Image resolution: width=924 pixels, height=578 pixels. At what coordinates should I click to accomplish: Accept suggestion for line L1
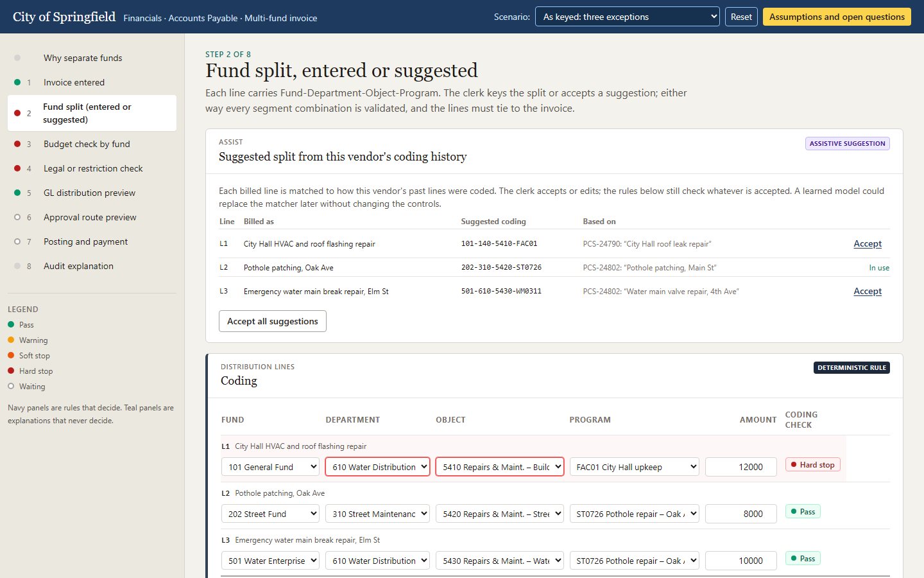click(868, 243)
